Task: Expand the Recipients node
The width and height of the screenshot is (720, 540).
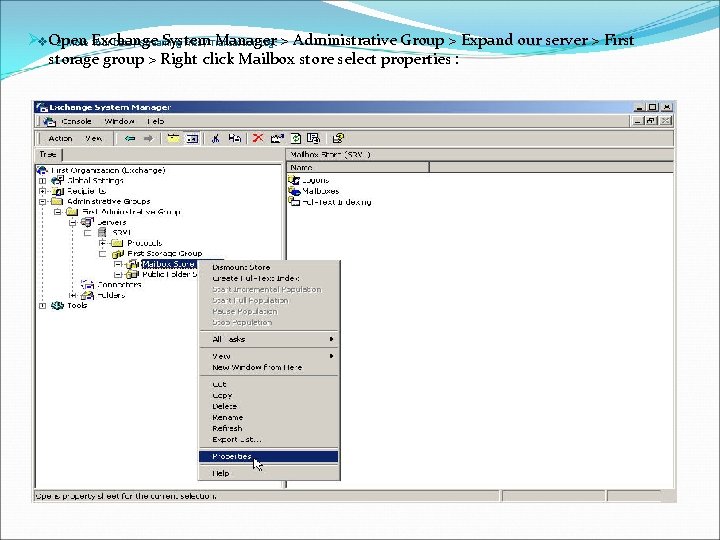Action: tap(43, 191)
